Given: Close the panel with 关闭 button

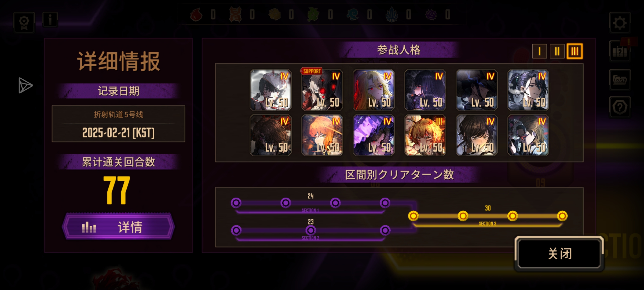Looking at the screenshot, I should click(559, 253).
